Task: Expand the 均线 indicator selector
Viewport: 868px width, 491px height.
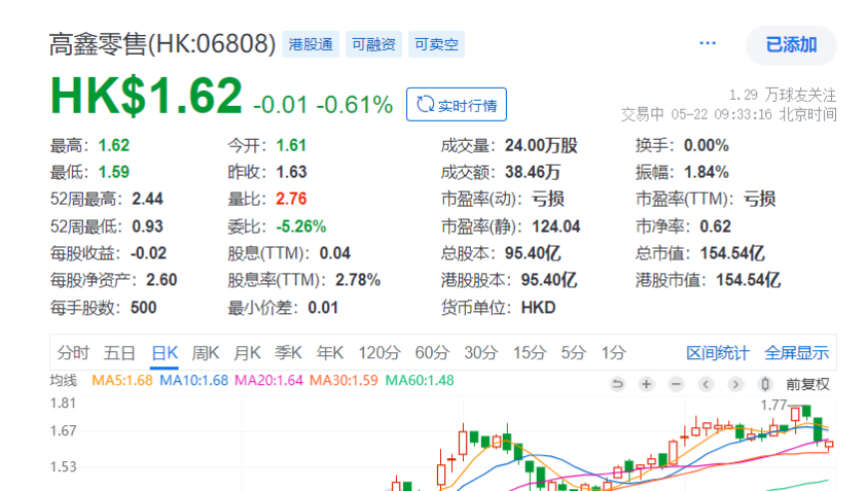Action: (64, 381)
